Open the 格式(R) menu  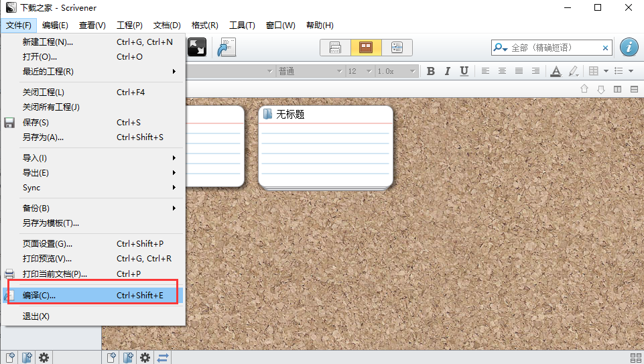[x=205, y=25]
